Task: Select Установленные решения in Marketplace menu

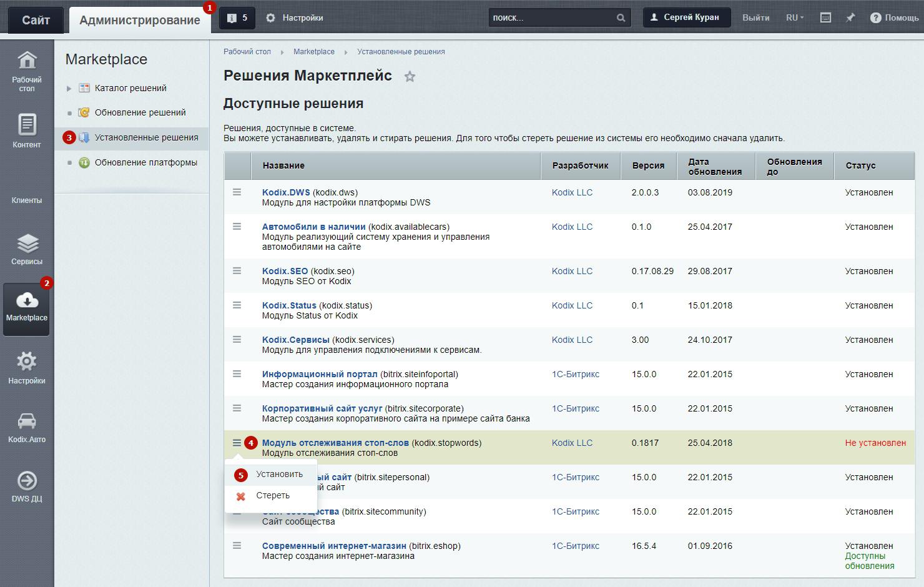Action: point(146,137)
